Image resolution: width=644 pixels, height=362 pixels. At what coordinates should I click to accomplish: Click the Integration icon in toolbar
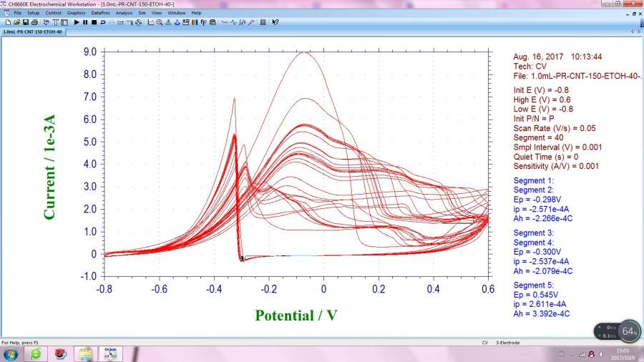243,22
